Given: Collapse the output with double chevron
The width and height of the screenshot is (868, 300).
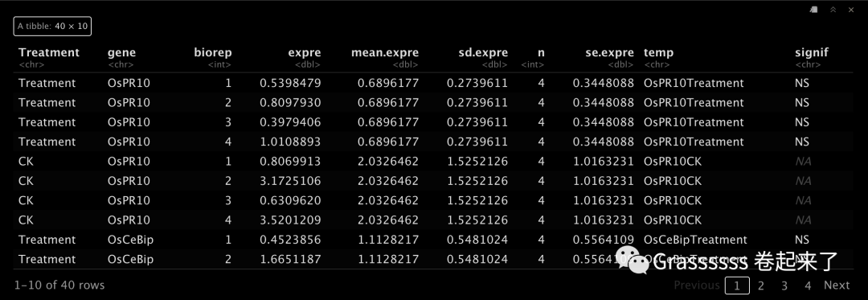Looking at the screenshot, I should click(x=833, y=10).
